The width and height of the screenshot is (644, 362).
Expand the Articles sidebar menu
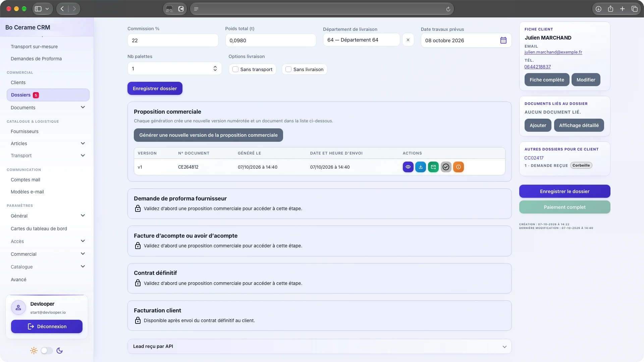[48, 143]
